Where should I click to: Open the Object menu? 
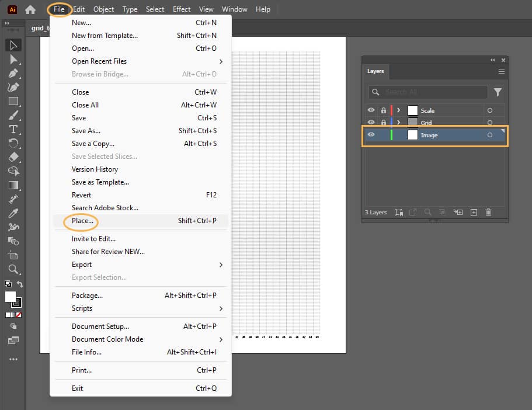pyautogui.click(x=104, y=9)
